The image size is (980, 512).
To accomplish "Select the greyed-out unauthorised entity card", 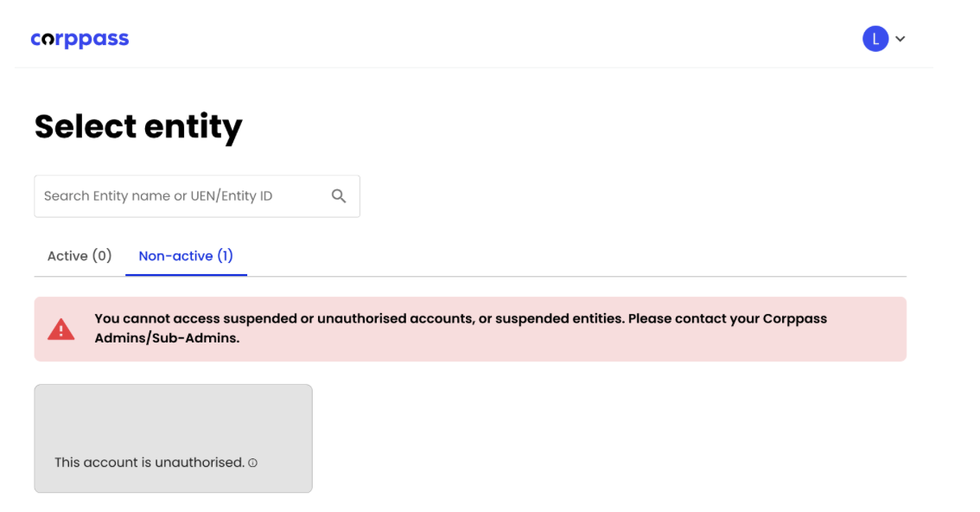I will (x=173, y=438).
